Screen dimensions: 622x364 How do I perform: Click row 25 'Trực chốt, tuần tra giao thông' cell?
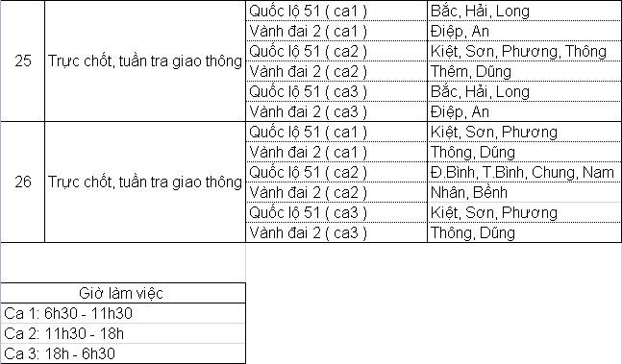pyautogui.click(x=145, y=61)
